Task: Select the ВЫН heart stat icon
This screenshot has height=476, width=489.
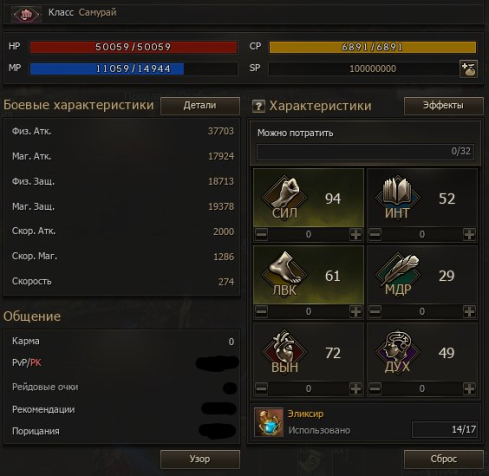Action: [284, 351]
